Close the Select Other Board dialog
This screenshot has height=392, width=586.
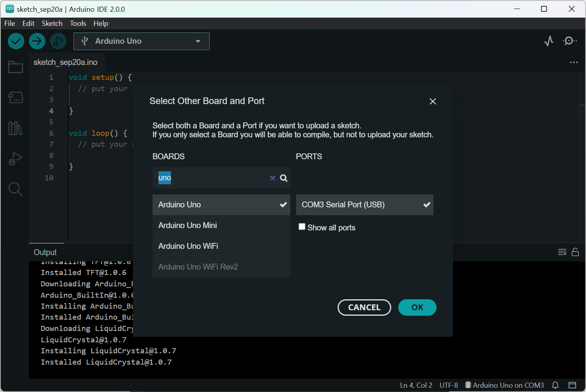click(x=433, y=101)
